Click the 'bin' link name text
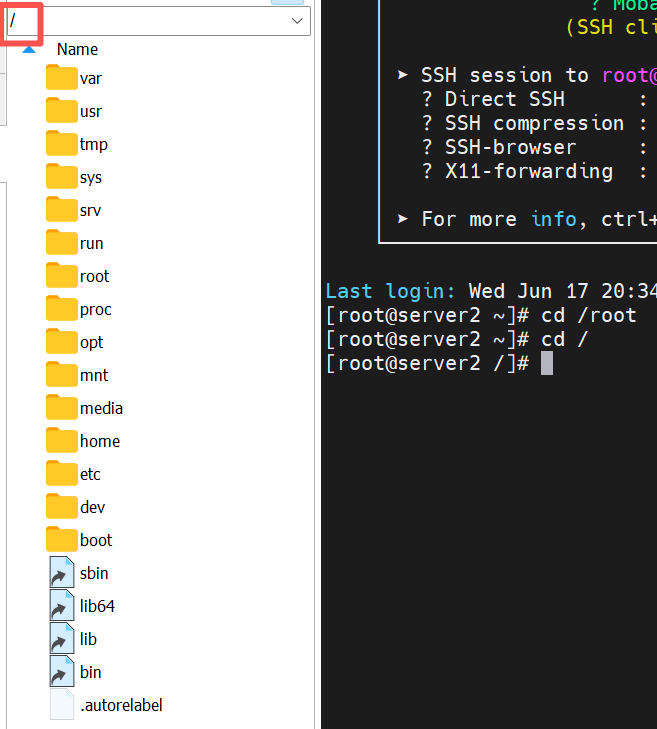This screenshot has width=657, height=729. [x=91, y=672]
